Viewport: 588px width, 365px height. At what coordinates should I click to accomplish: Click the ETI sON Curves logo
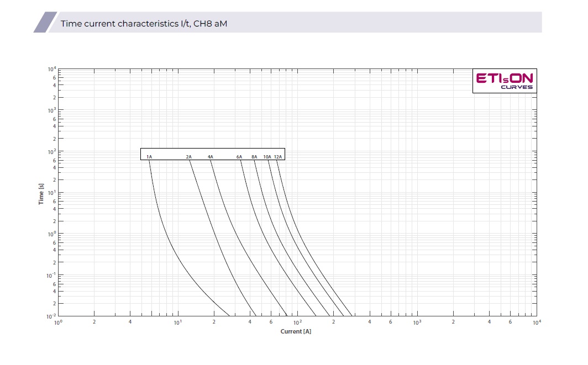[505, 81]
